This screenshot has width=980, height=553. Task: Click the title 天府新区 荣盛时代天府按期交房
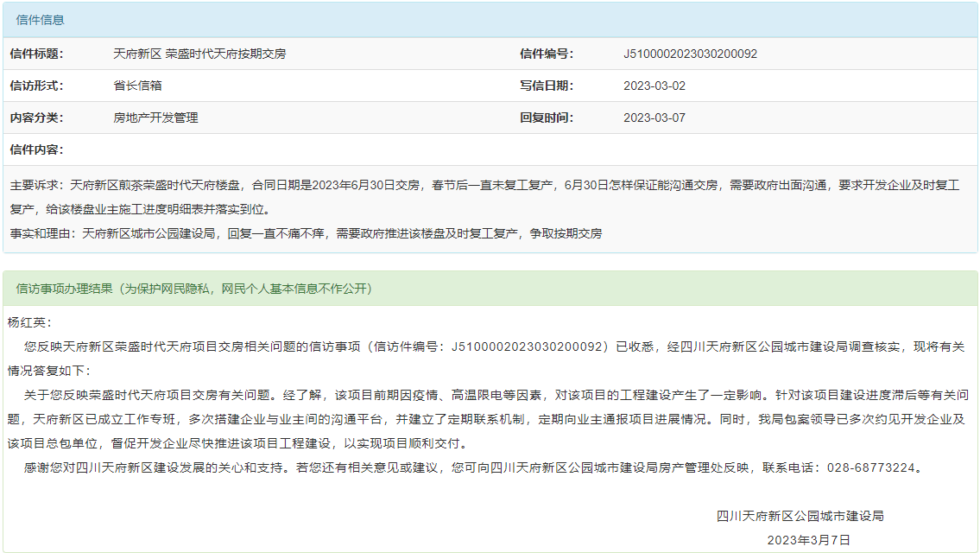click(199, 54)
